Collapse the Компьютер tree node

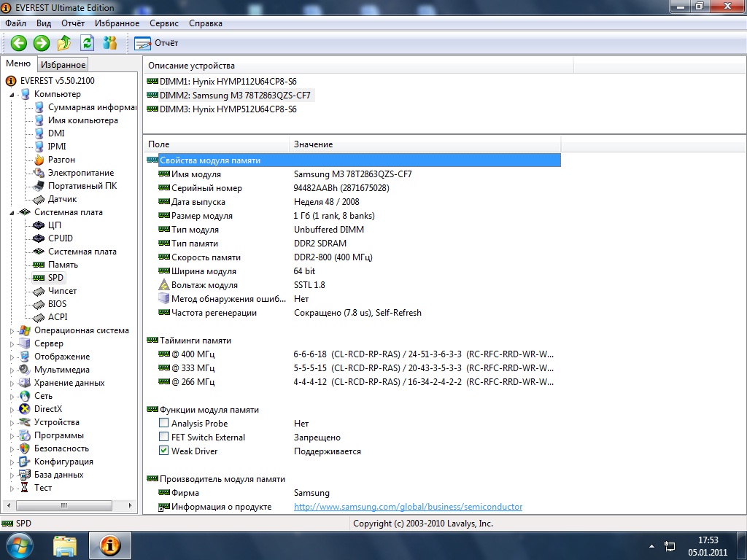[x=12, y=95]
